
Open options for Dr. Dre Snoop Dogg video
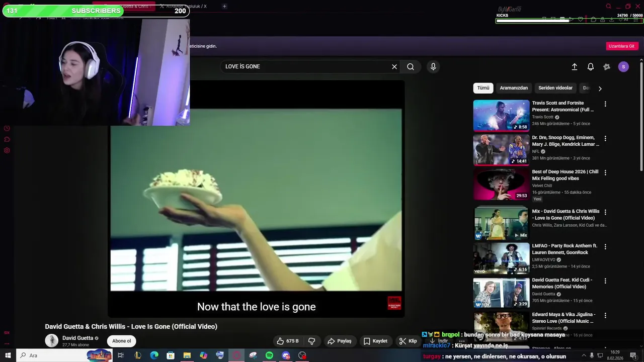(605, 138)
